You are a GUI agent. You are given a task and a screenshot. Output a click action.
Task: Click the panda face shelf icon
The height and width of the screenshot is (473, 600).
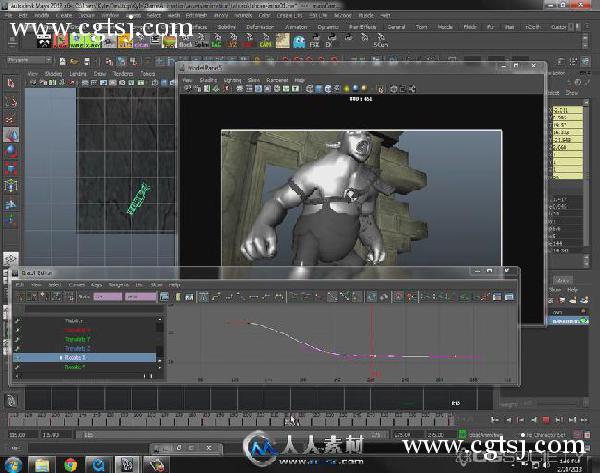click(44, 41)
